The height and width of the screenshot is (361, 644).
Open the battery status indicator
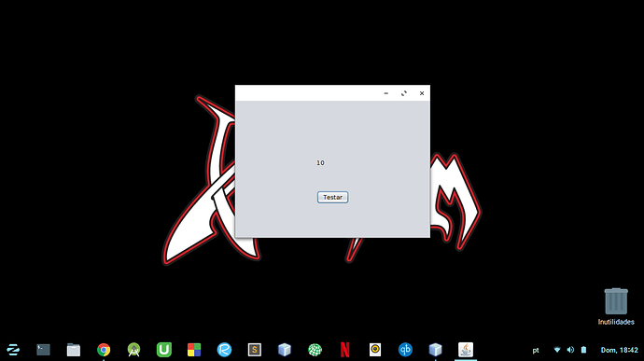(x=583, y=350)
